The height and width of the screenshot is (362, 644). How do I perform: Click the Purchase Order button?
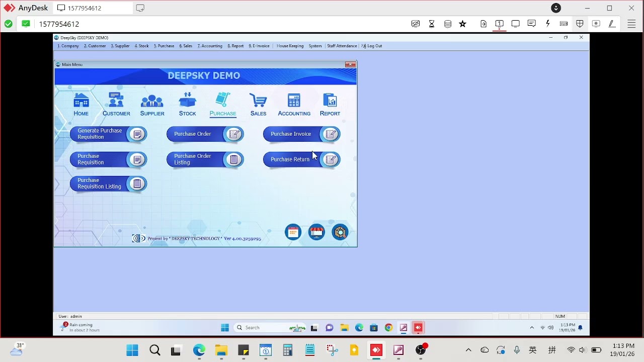[x=205, y=134]
